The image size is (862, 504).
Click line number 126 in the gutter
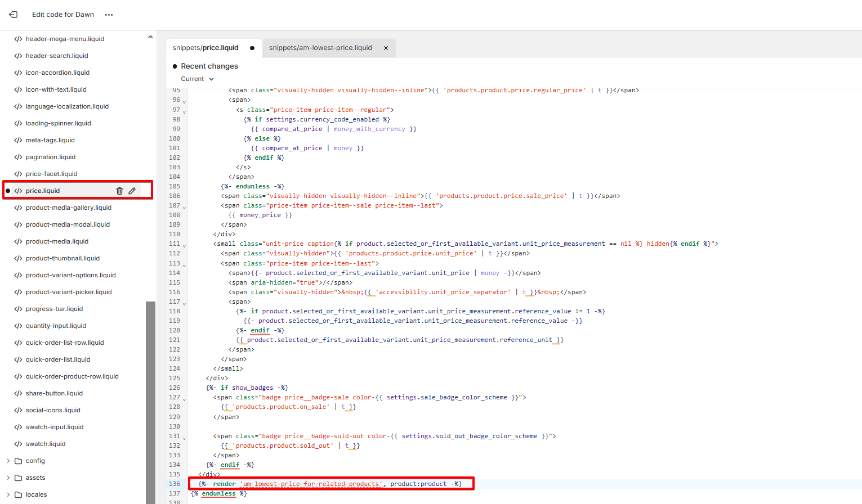pyautogui.click(x=175, y=388)
